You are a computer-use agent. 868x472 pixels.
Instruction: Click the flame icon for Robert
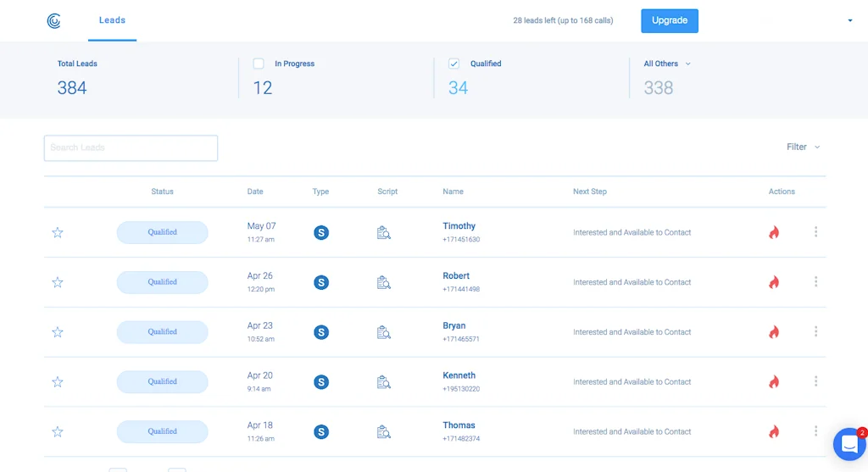(773, 282)
